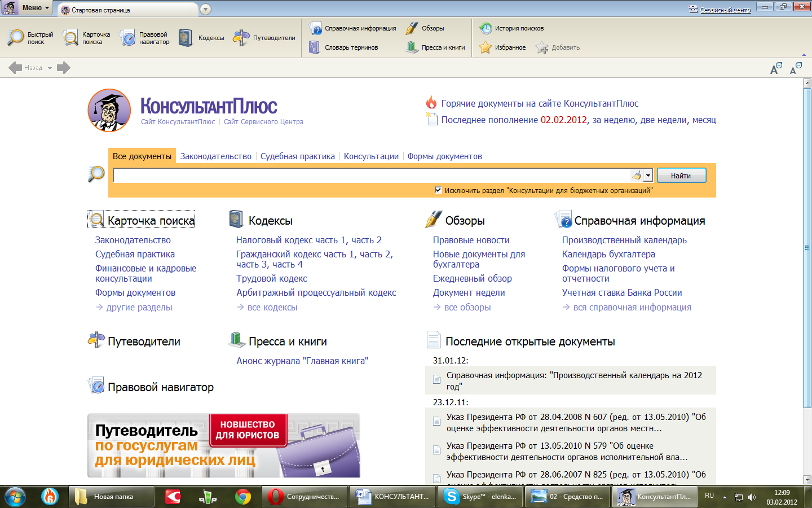The height and width of the screenshot is (508, 812).
Task: Click the Путеводители signpost icon in page
Action: 96,340
